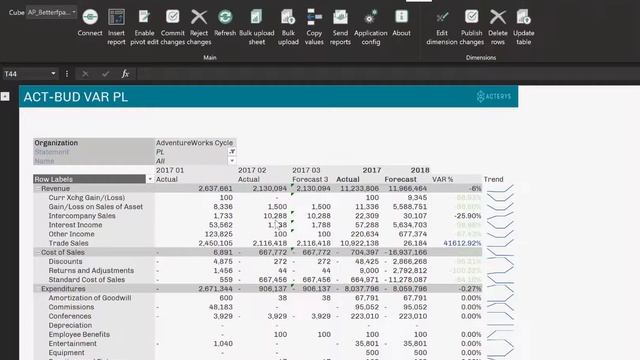Collapse the Cost of Sales group

(x=38, y=252)
